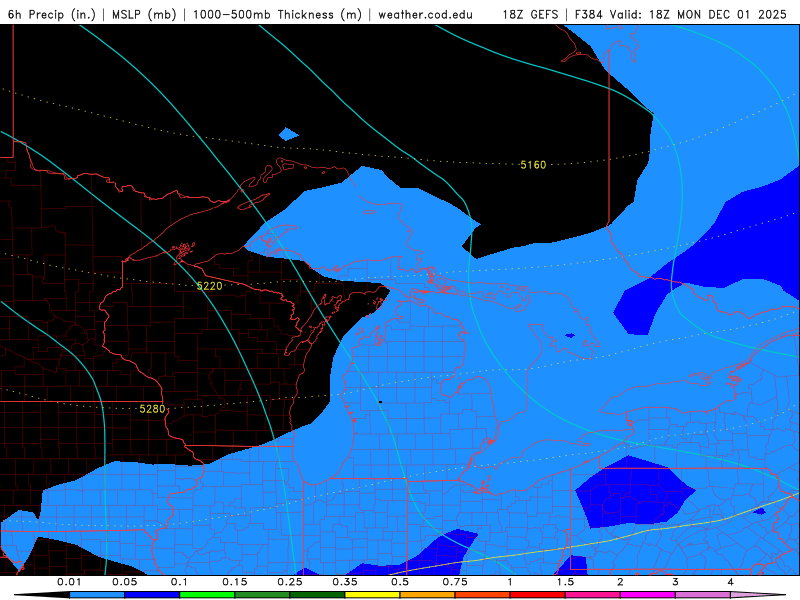Click the 5220 thickness contour label

click(210, 286)
